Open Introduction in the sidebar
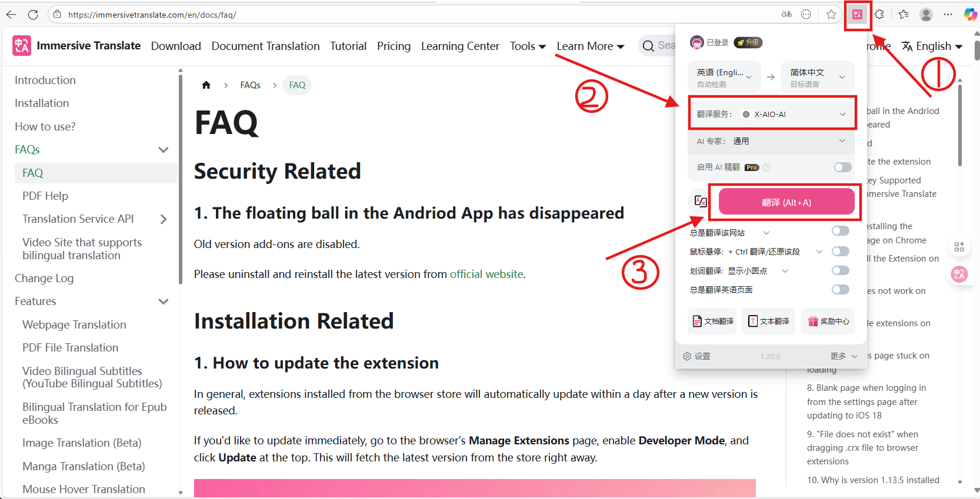This screenshot has width=980, height=499. click(x=45, y=80)
